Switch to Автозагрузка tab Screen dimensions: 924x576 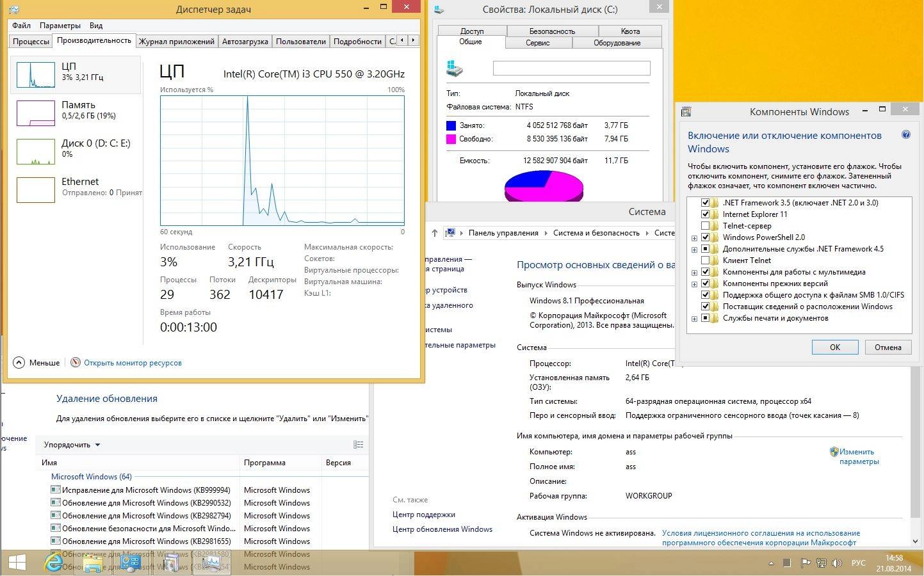click(x=245, y=41)
